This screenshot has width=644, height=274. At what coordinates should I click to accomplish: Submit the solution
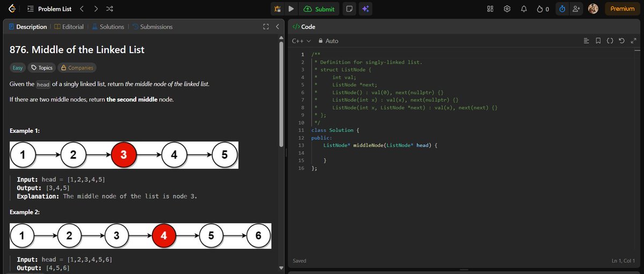pos(319,9)
